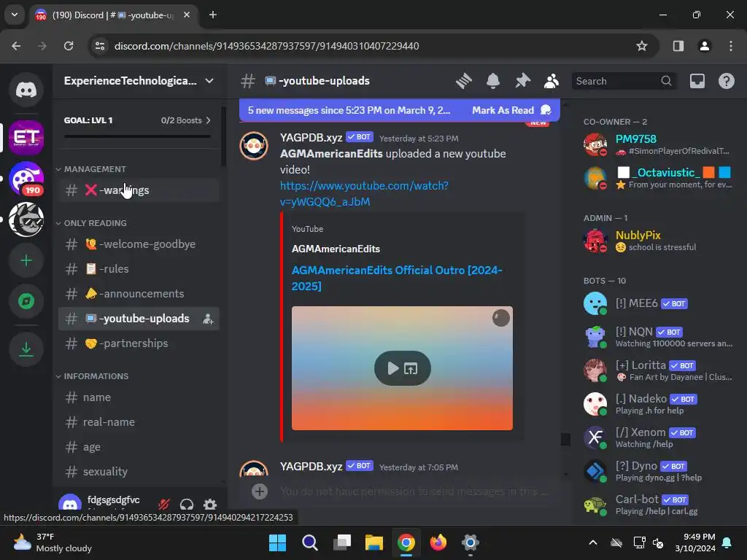The height and width of the screenshot is (560, 747).
Task: Open the -rules channel
Action: (139, 269)
